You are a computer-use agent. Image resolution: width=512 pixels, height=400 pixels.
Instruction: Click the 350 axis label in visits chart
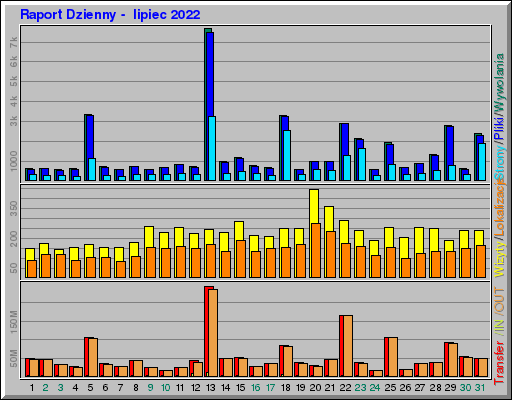(13, 208)
